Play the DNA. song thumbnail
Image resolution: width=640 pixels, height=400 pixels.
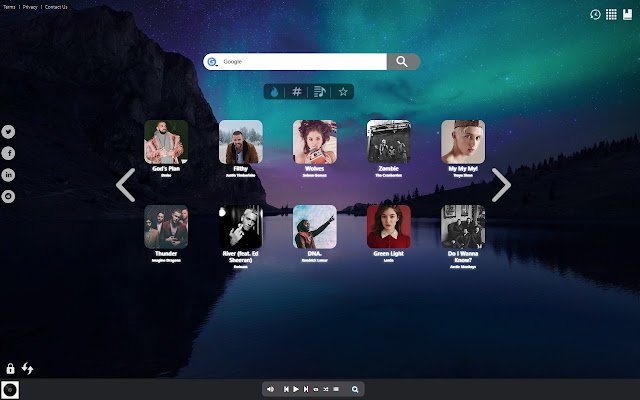coord(315,227)
